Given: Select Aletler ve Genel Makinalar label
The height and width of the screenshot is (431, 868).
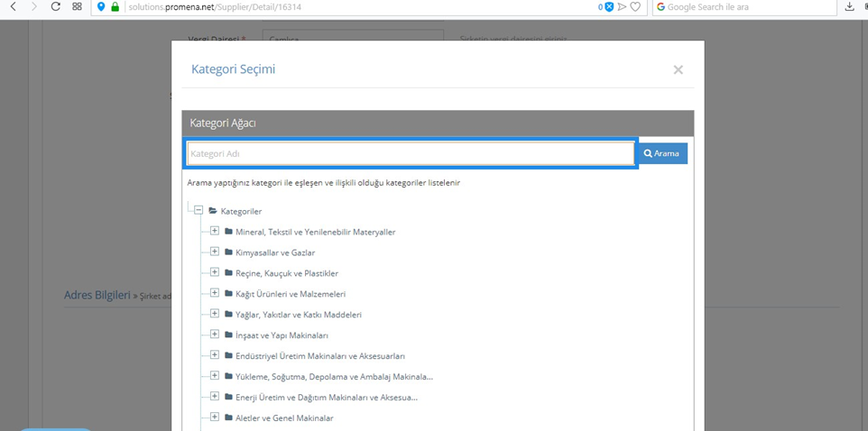Looking at the screenshot, I should 284,418.
